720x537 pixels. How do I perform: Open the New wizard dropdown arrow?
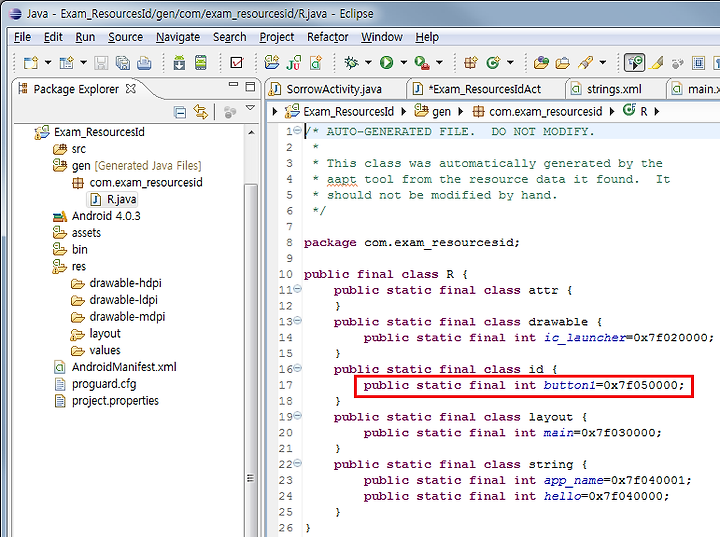coord(48,62)
